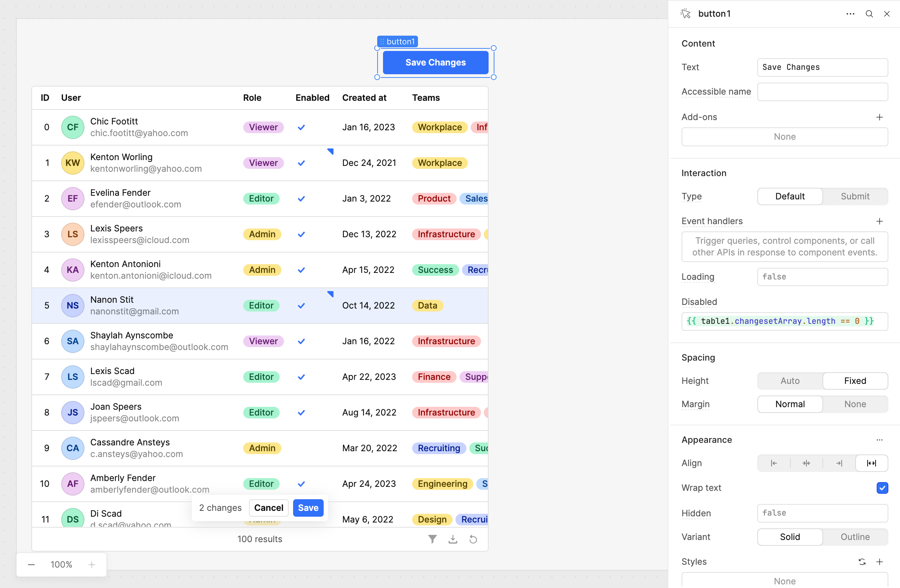Open the table filter icon
The width and height of the screenshot is (900, 588).
[432, 539]
